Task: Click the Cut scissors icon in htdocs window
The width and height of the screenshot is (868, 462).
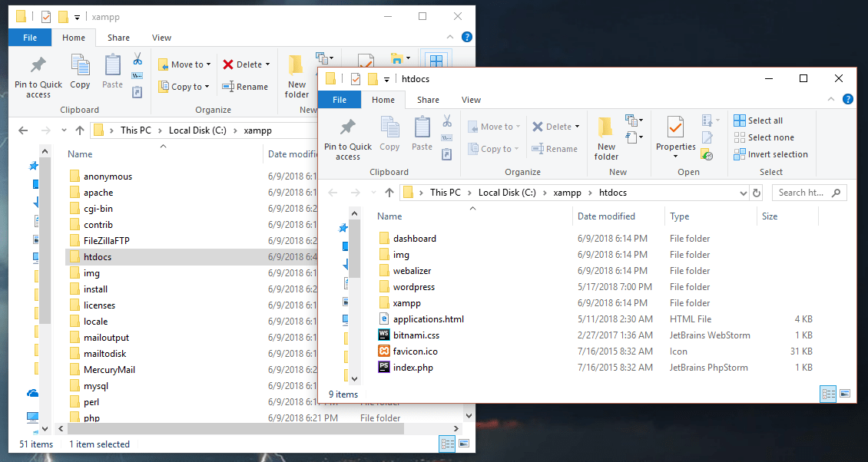Action: [x=447, y=120]
